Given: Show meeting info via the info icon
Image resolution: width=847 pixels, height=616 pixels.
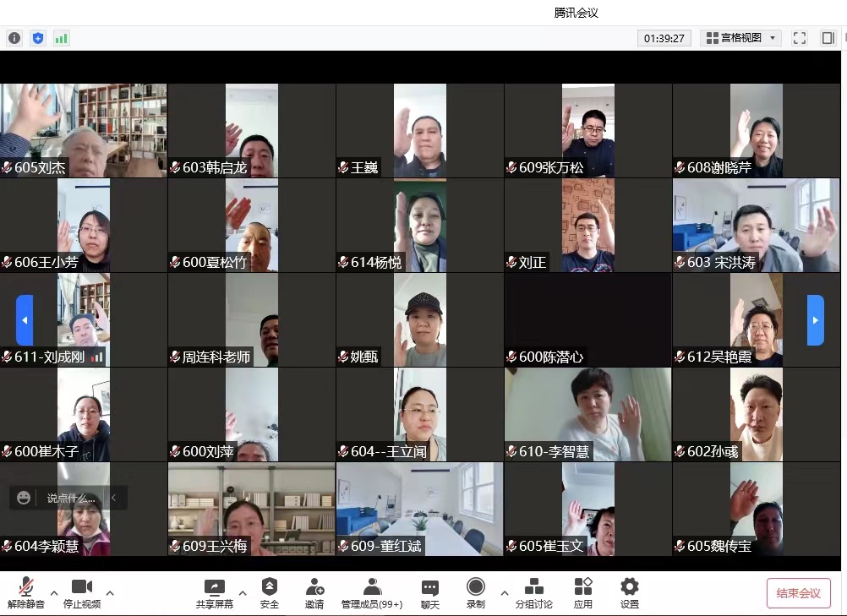Looking at the screenshot, I should point(14,38).
